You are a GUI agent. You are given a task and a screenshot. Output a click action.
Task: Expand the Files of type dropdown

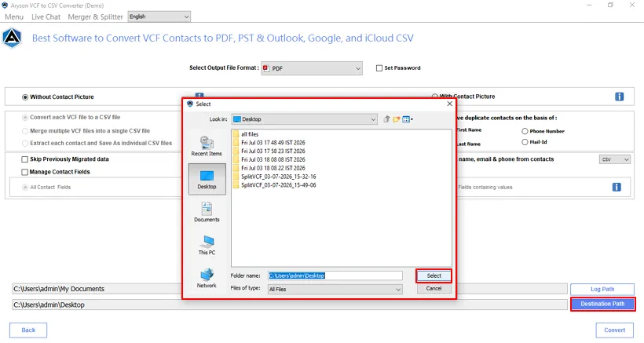click(x=335, y=290)
